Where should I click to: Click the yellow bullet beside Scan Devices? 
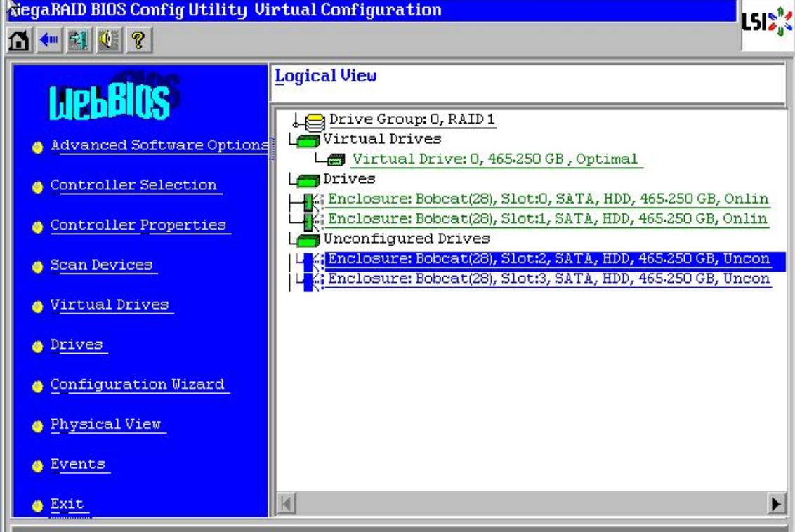click(x=37, y=267)
